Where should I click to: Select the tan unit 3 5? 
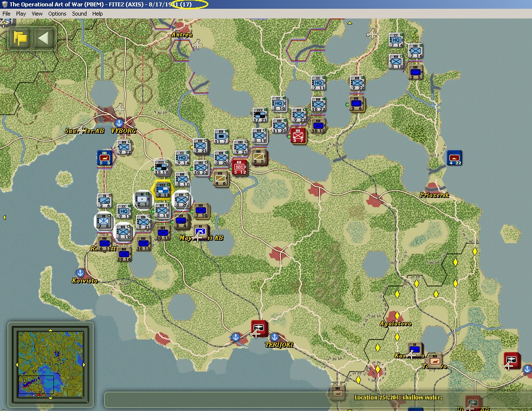[259, 157]
